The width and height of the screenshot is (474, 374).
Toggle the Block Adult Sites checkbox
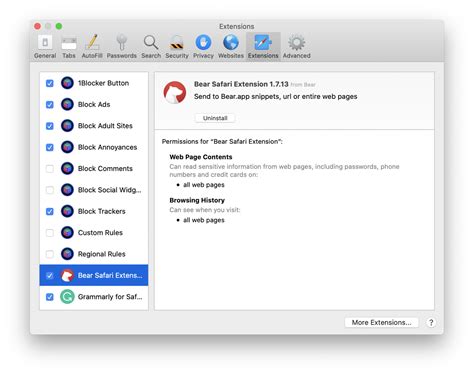coord(50,126)
